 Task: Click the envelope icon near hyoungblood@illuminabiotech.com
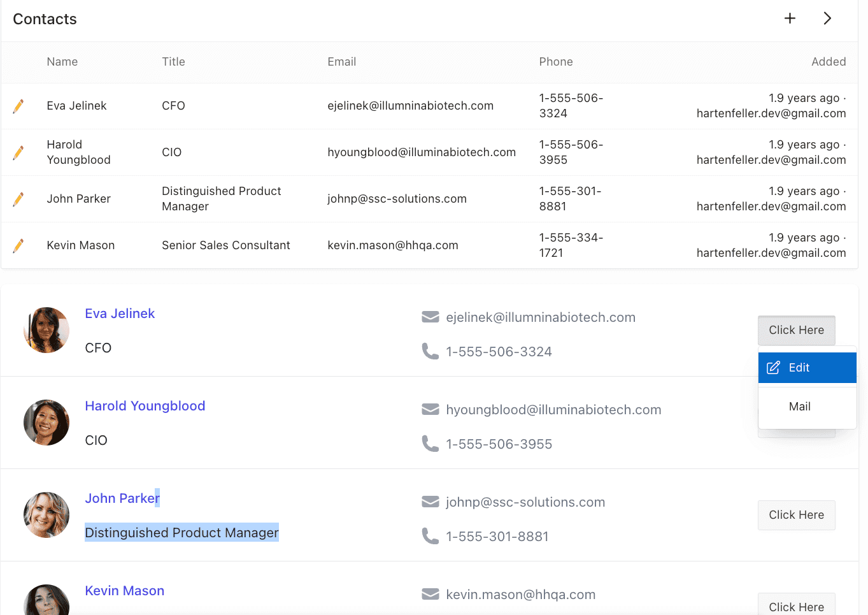(430, 409)
